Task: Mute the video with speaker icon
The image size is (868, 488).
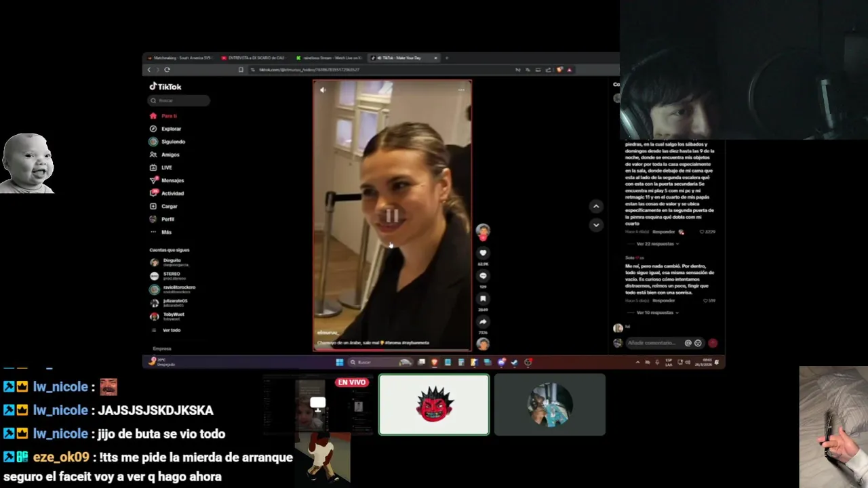Action: click(323, 89)
